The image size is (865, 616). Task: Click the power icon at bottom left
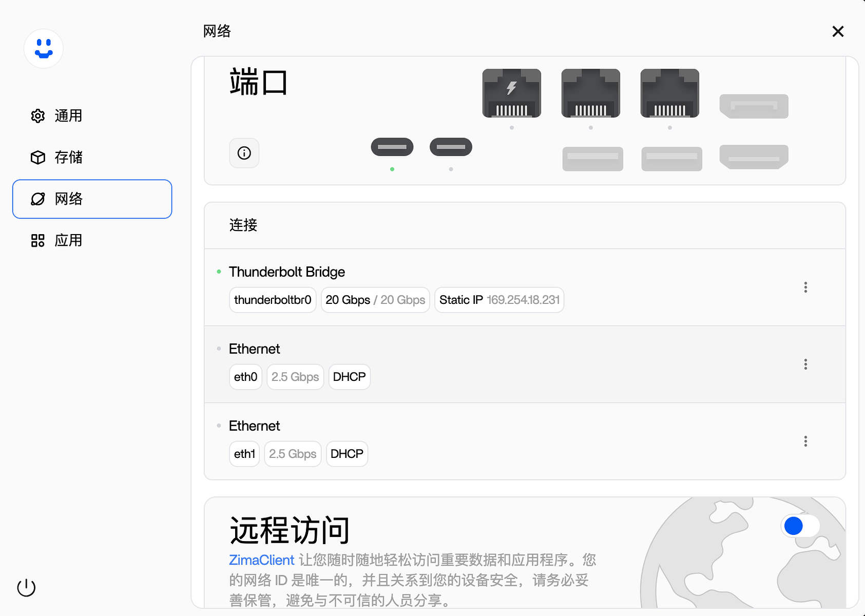coord(26,587)
